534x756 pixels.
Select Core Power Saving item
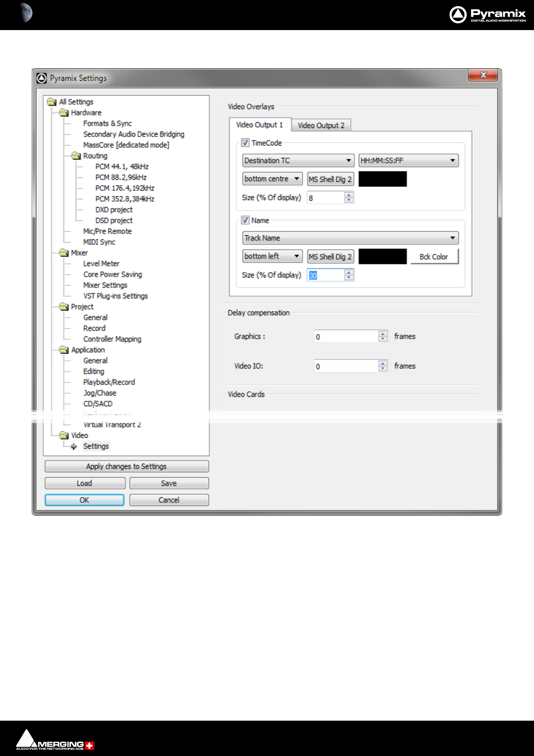pos(113,274)
